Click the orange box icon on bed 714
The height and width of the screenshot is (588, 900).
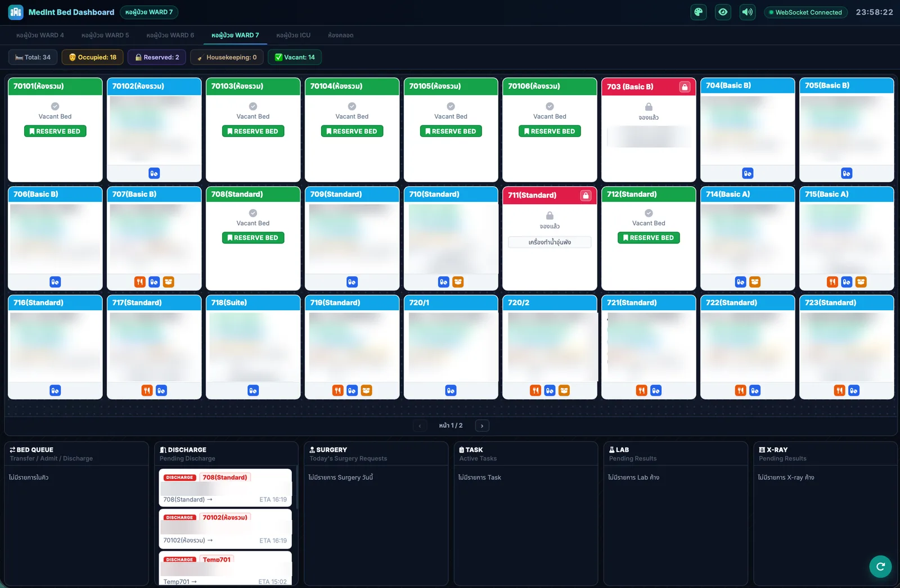point(755,282)
